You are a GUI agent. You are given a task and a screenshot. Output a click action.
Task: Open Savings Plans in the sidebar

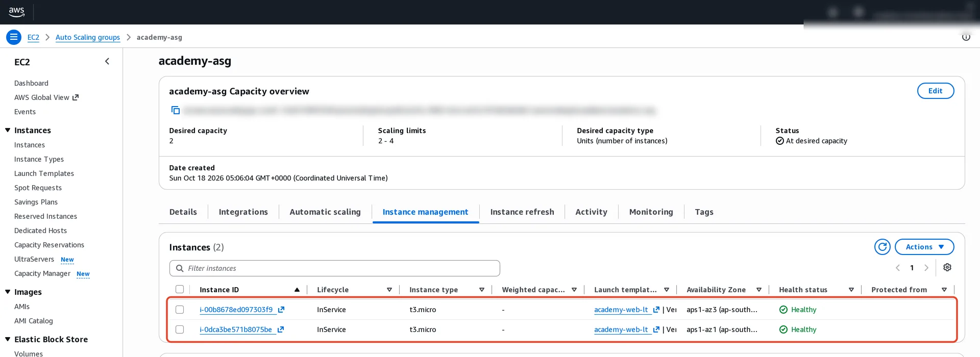[36, 202]
